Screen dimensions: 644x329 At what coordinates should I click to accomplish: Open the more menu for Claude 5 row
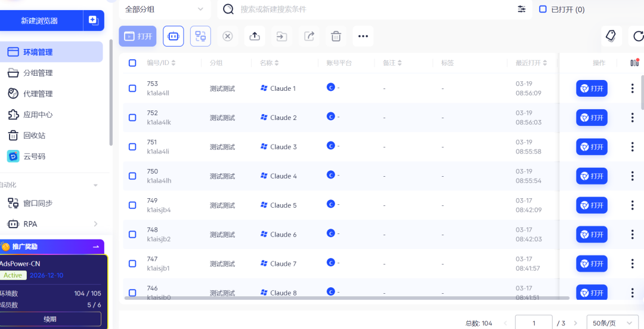[x=633, y=205]
